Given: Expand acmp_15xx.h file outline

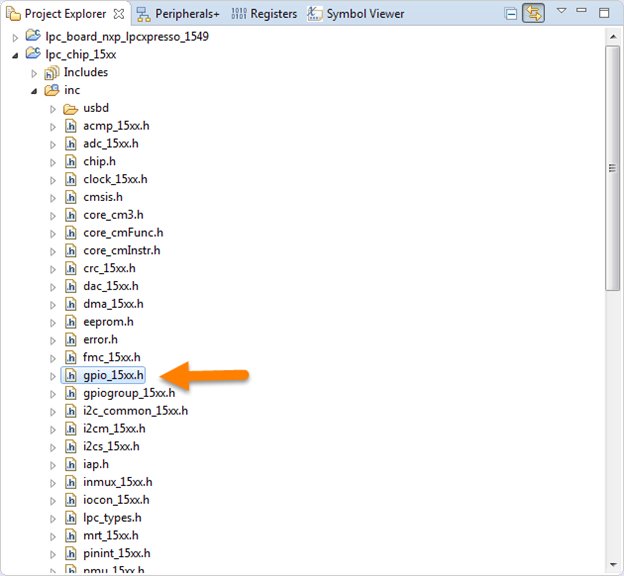Looking at the screenshot, I should tap(53, 127).
